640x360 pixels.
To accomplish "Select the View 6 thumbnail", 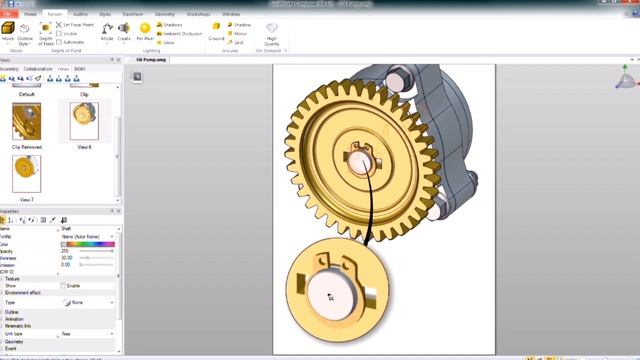I will point(84,121).
